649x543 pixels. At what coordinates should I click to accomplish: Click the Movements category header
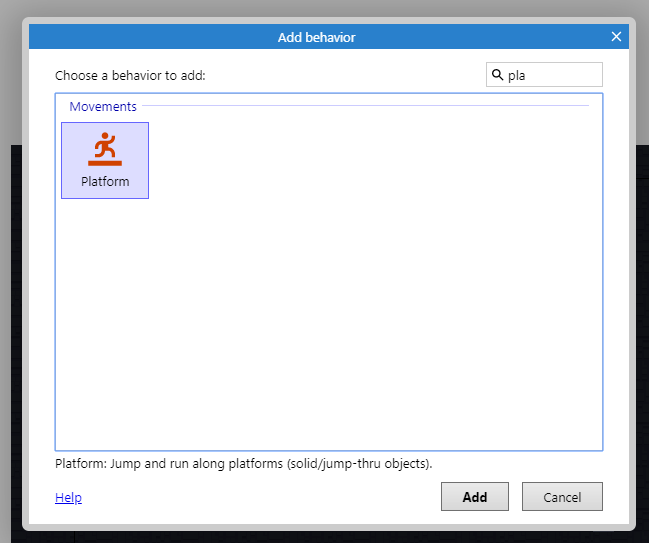tap(103, 106)
